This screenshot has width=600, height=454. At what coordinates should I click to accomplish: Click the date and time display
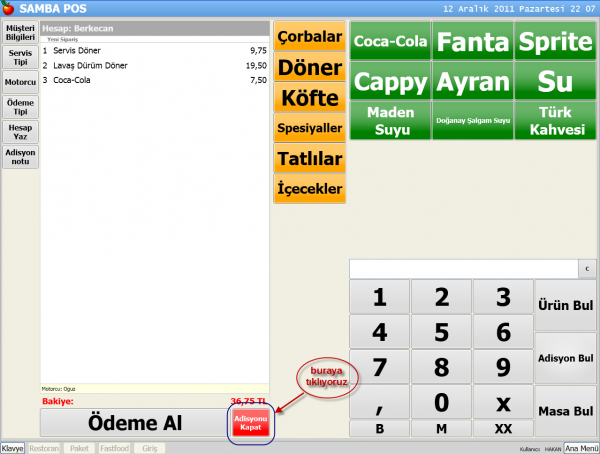519,8
